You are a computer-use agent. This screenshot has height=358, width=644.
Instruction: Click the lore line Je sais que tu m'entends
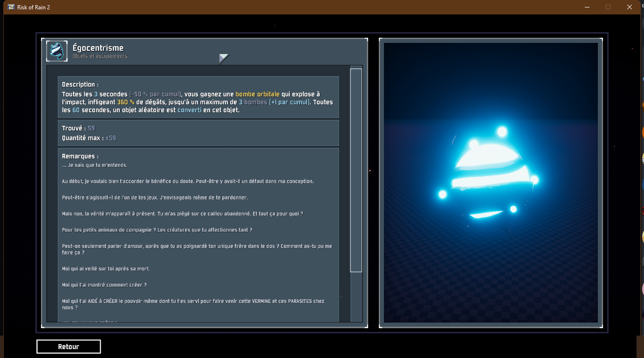click(x=95, y=165)
